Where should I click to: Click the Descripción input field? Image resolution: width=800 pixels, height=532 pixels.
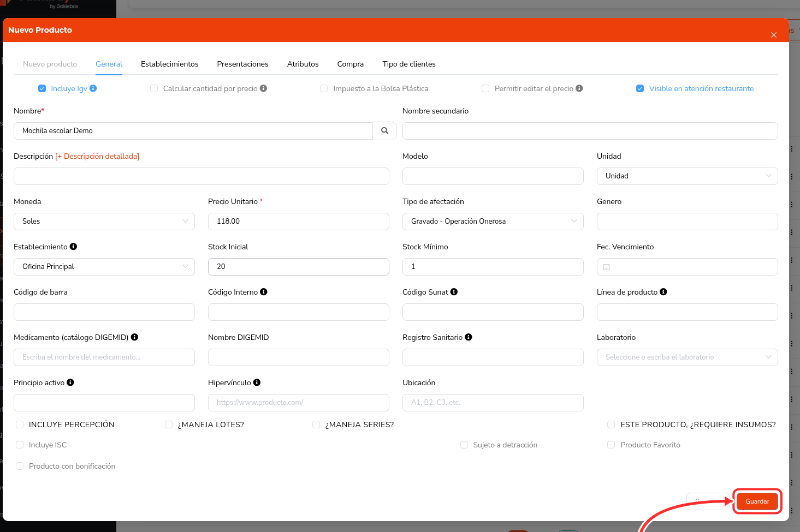click(x=202, y=176)
